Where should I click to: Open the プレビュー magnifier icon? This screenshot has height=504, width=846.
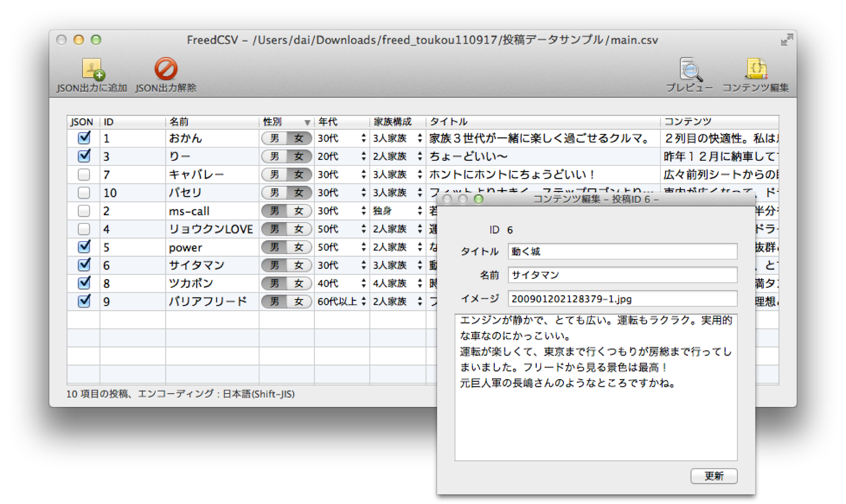click(690, 70)
